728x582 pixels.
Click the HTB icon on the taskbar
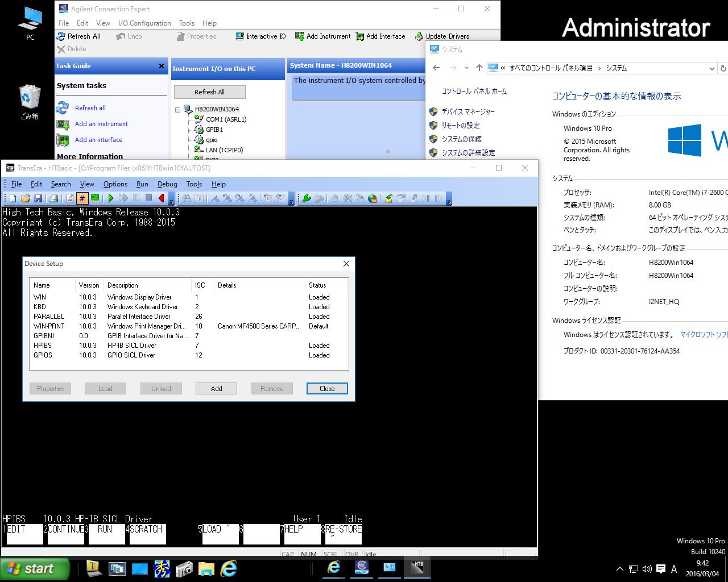click(x=417, y=568)
